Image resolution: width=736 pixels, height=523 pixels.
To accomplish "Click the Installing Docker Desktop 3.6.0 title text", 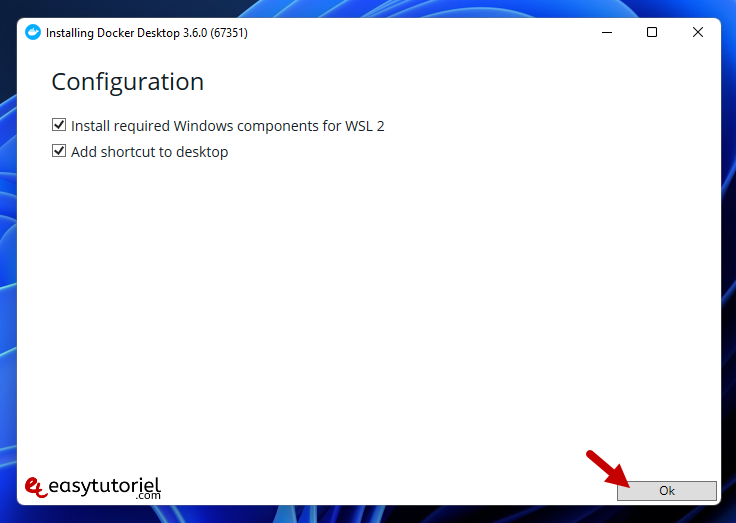I will pyautogui.click(x=147, y=33).
